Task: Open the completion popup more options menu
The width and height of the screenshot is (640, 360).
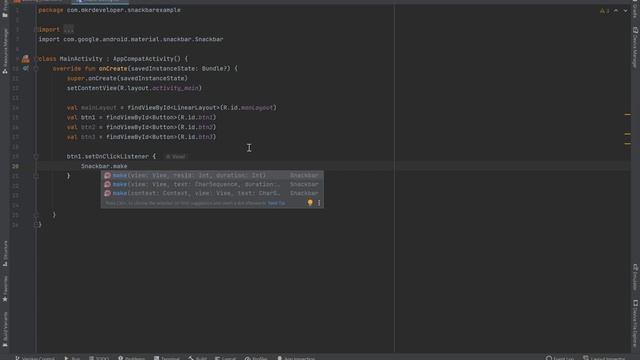Action: pos(319,202)
